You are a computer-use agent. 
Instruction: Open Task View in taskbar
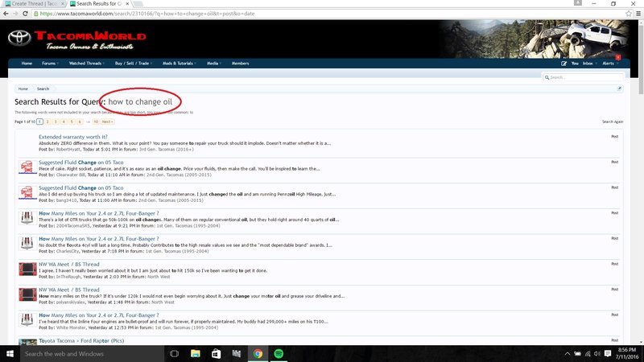[174, 353]
